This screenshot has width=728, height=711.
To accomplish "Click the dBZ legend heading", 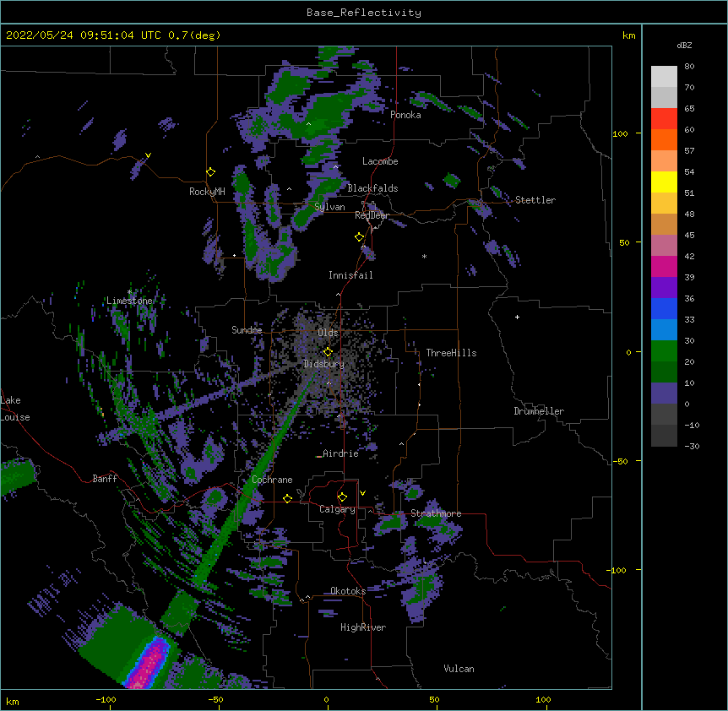I will click(x=684, y=45).
